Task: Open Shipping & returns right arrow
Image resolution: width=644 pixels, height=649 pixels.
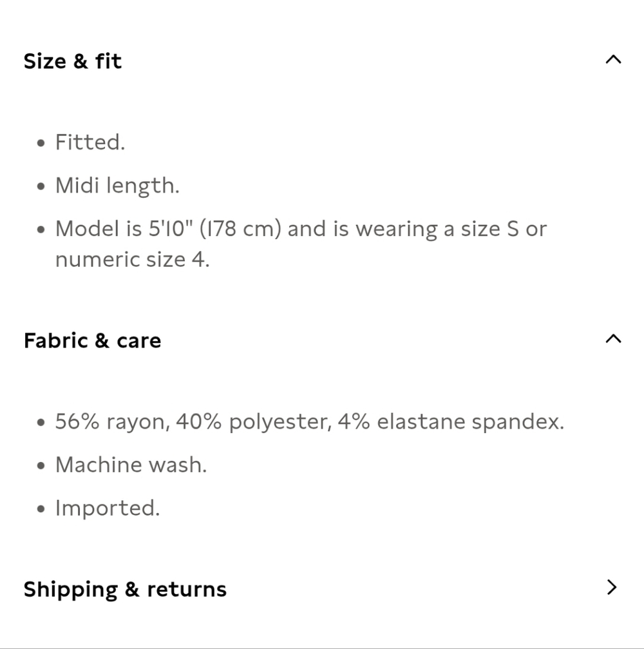Action: point(612,587)
